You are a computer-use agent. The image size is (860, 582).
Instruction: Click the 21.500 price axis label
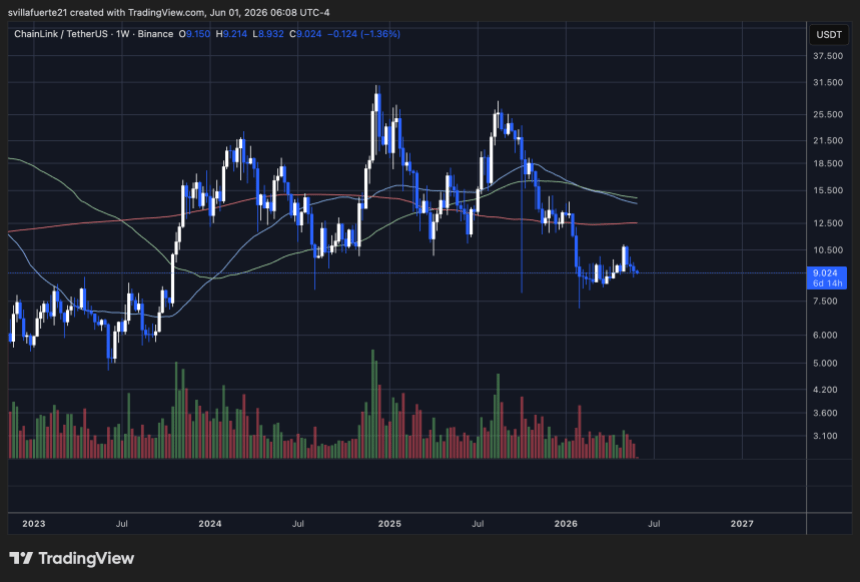point(828,140)
